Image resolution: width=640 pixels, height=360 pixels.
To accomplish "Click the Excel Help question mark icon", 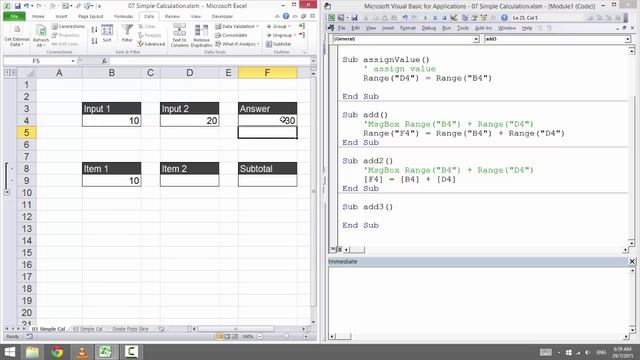I will point(286,16).
